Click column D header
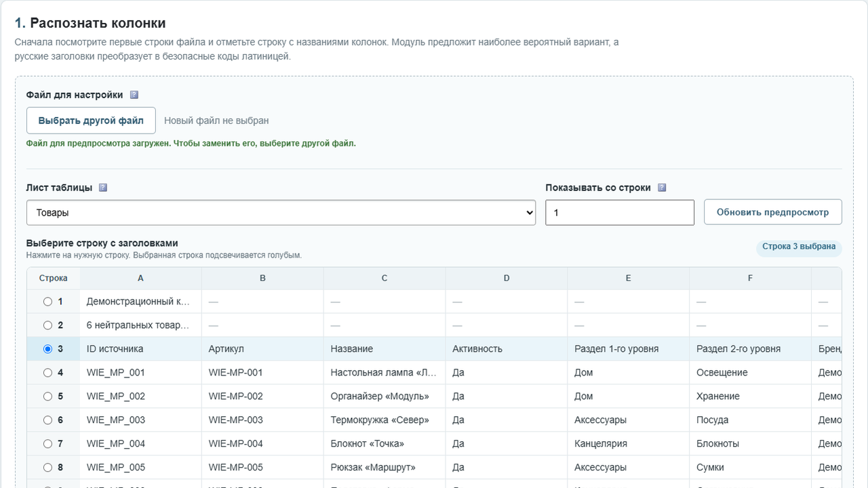The height and width of the screenshot is (488, 868). coord(507,278)
